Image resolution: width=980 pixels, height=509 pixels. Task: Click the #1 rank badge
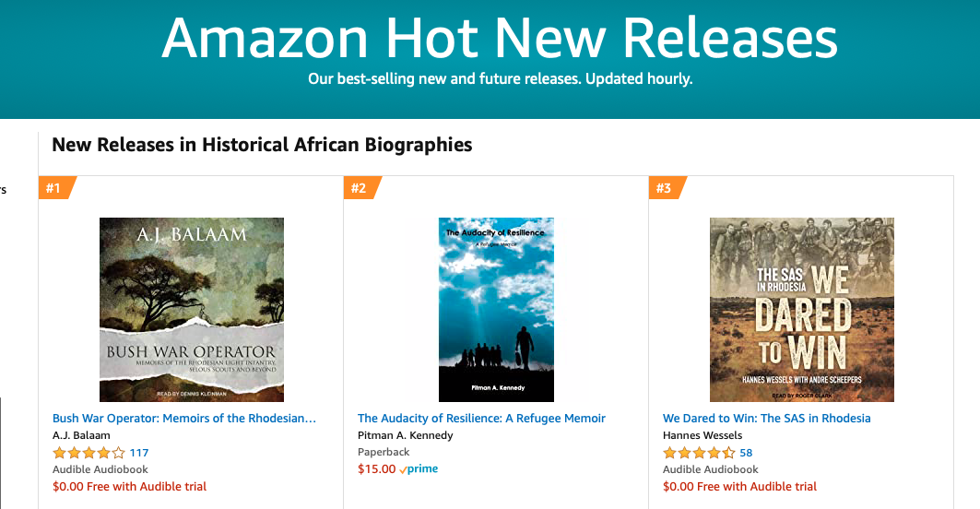pos(53,188)
